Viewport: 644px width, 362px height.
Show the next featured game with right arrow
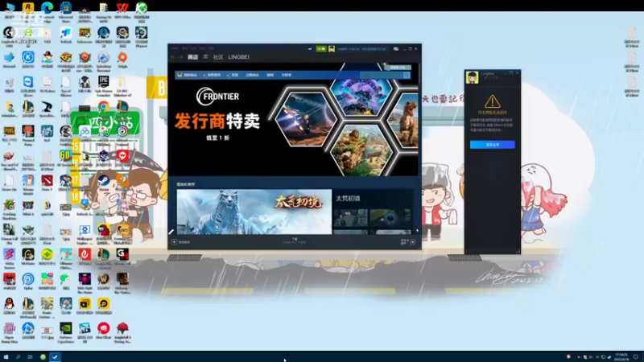click(417, 231)
